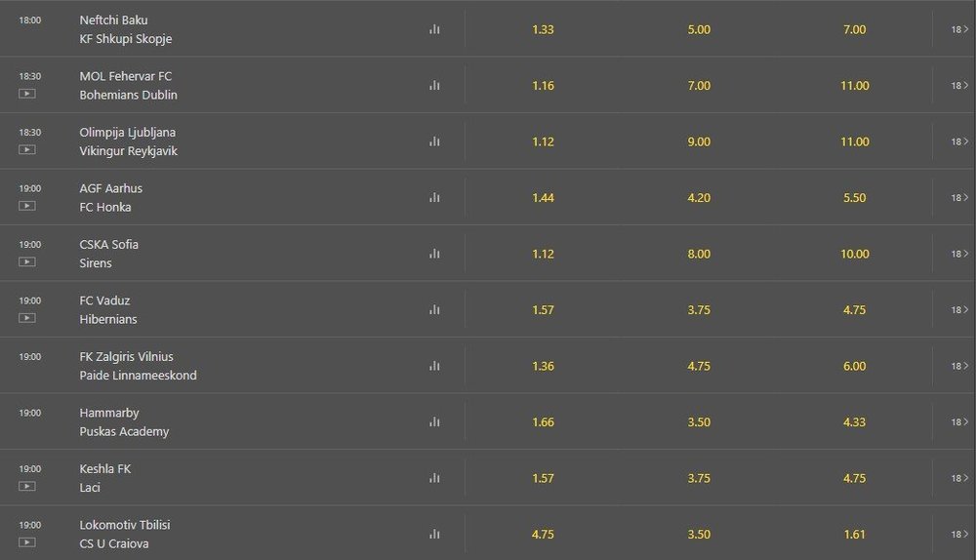Open the AGF Aarhus vs FC Honka match
Viewport: 976px width, 560px height.
pos(111,197)
